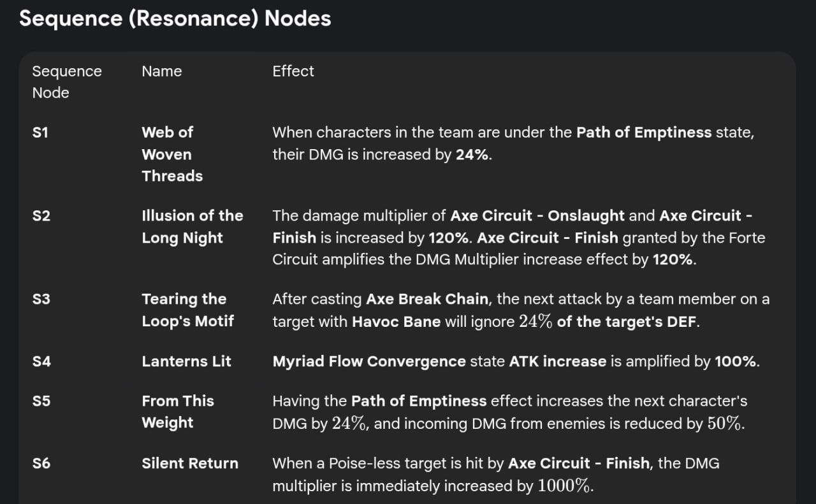Image resolution: width=816 pixels, height=504 pixels.
Task: Click the "Web of Woven Threads" name
Action: [x=171, y=154]
